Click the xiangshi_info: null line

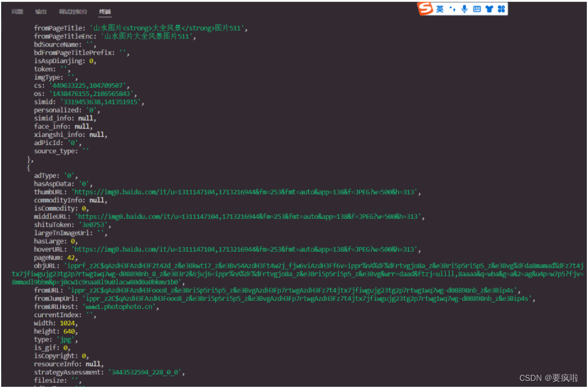pyautogui.click(x=71, y=135)
